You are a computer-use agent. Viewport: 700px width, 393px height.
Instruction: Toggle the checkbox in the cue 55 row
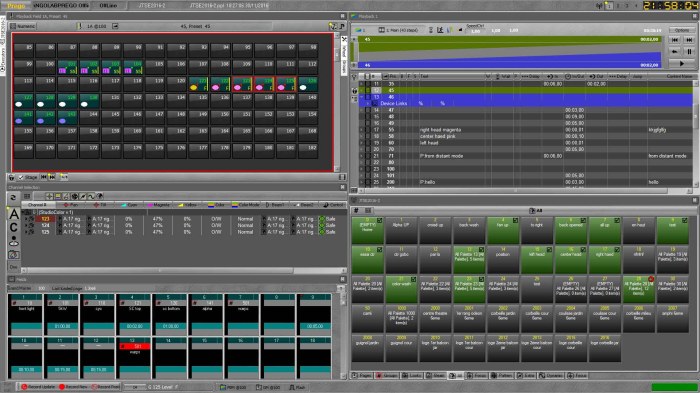[x=368, y=130]
